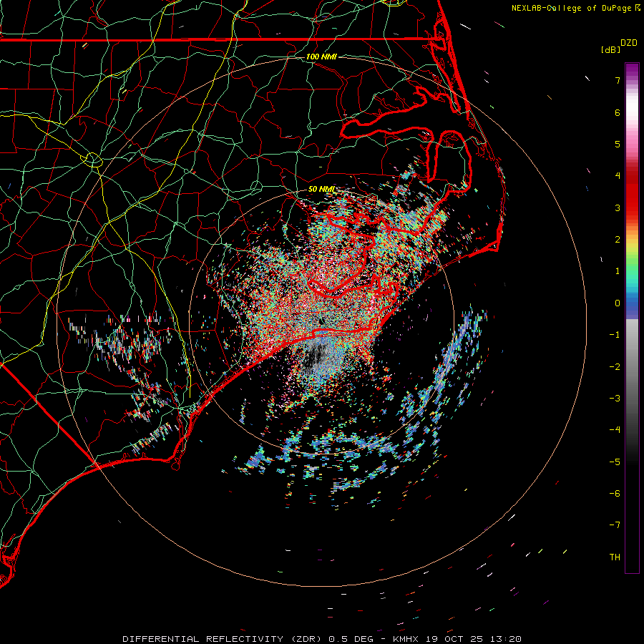Viewport: 644px width, 644px height.
Task: Click the legend value -2 label
Action: coord(615,367)
